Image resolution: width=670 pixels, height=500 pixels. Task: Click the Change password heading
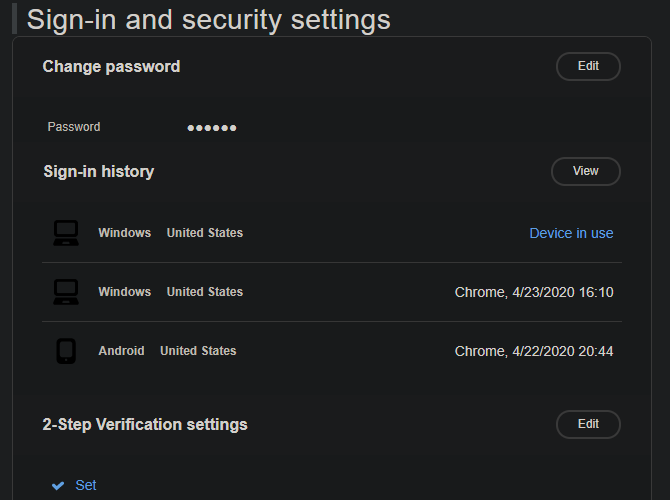click(112, 67)
